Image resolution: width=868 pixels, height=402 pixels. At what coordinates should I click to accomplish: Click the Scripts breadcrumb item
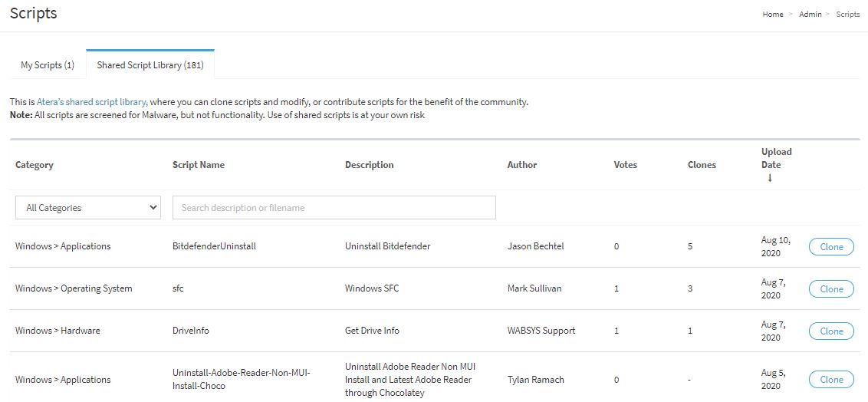[x=847, y=15]
